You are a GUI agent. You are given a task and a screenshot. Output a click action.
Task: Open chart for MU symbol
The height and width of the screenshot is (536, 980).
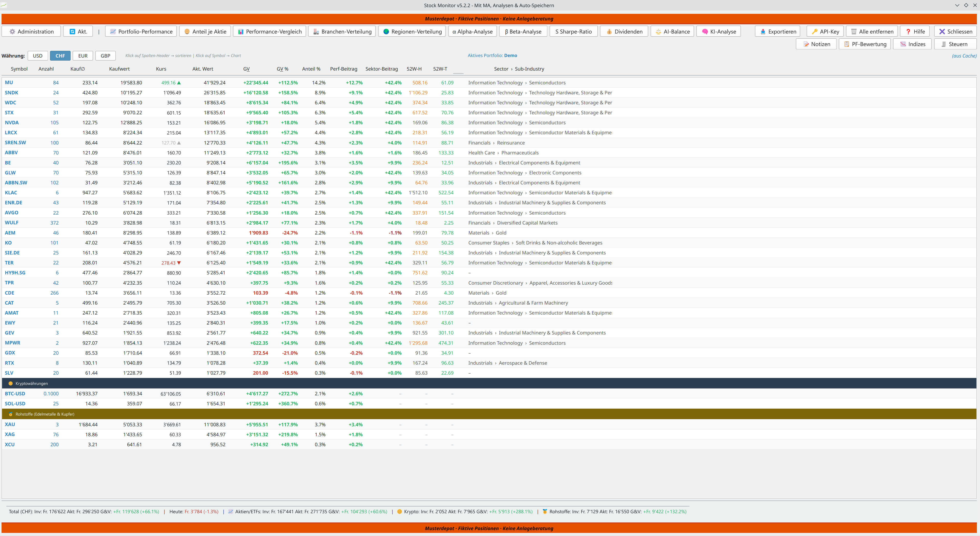[x=9, y=83]
